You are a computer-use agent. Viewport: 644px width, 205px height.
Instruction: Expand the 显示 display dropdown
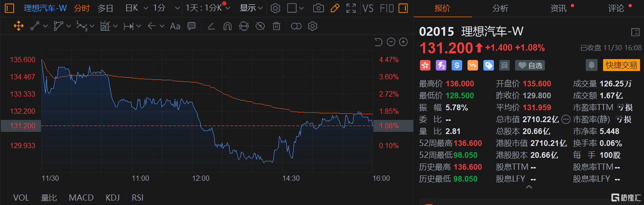(x=251, y=8)
